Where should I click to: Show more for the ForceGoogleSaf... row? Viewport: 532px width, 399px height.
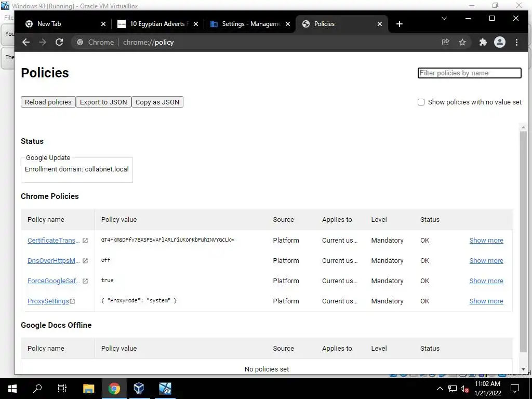click(486, 281)
